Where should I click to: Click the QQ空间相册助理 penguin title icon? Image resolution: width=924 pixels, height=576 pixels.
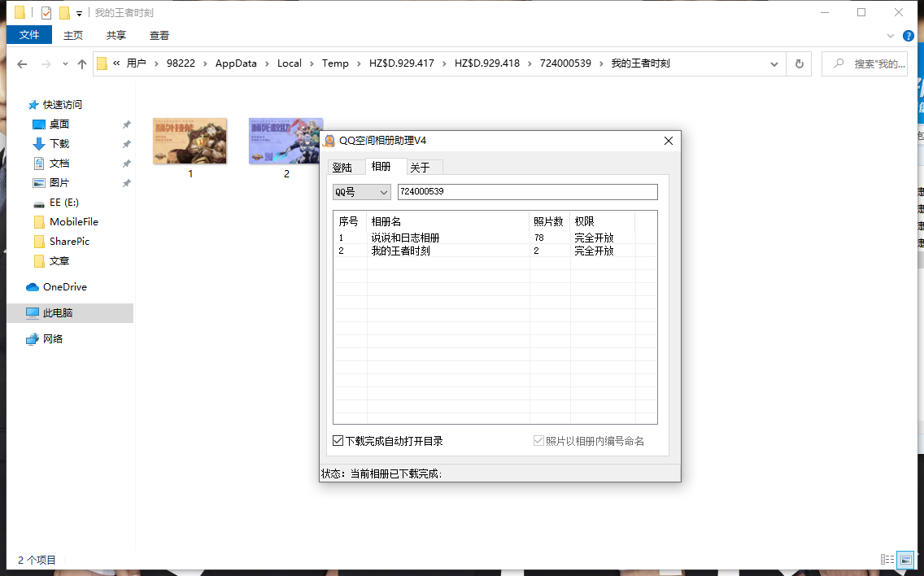pyautogui.click(x=329, y=140)
